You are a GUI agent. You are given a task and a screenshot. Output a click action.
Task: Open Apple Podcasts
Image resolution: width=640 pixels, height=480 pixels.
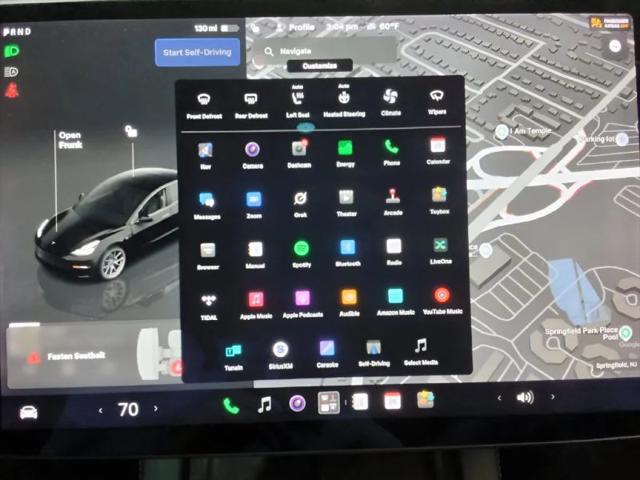tap(302, 304)
